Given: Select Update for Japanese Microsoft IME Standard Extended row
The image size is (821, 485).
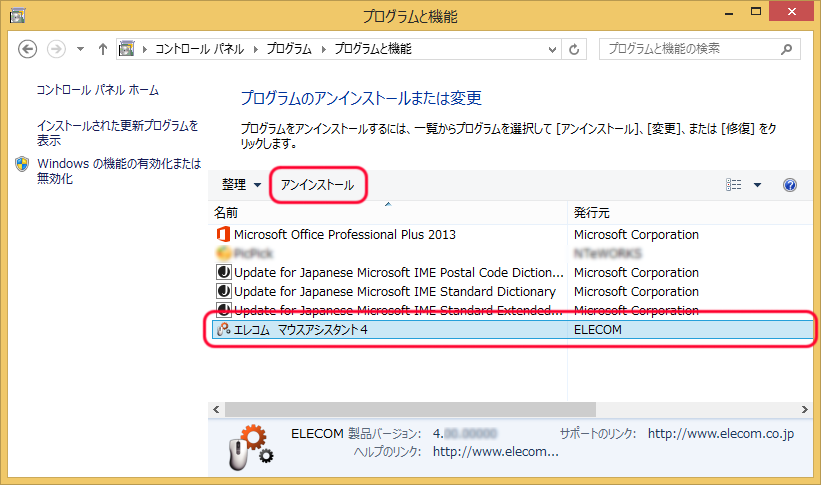Looking at the screenshot, I should pos(511,310).
